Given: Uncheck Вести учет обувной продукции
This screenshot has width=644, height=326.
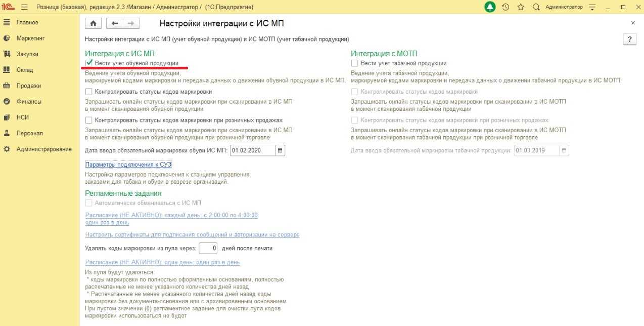Looking at the screenshot, I should click(89, 63).
